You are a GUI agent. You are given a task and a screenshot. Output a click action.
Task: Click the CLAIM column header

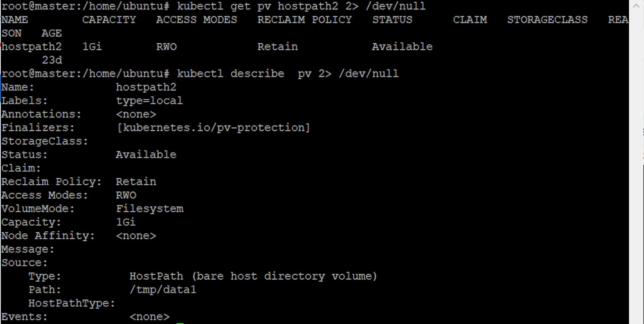click(470, 19)
